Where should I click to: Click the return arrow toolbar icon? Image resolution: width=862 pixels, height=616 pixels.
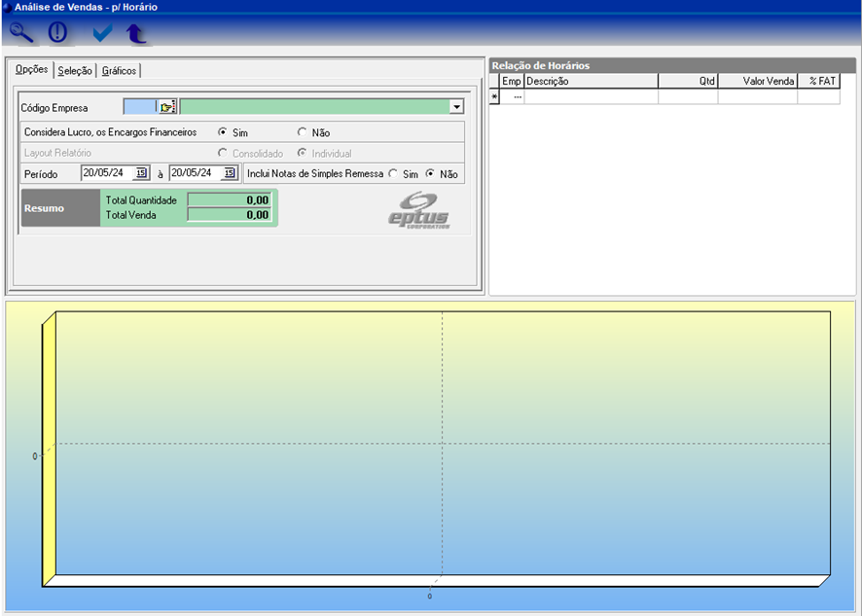click(136, 33)
